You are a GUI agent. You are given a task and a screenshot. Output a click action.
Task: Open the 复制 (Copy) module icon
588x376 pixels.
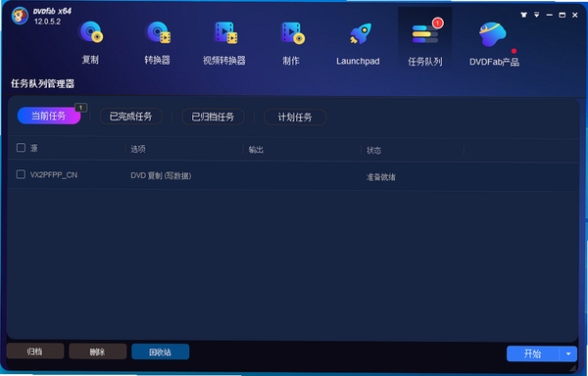point(90,33)
